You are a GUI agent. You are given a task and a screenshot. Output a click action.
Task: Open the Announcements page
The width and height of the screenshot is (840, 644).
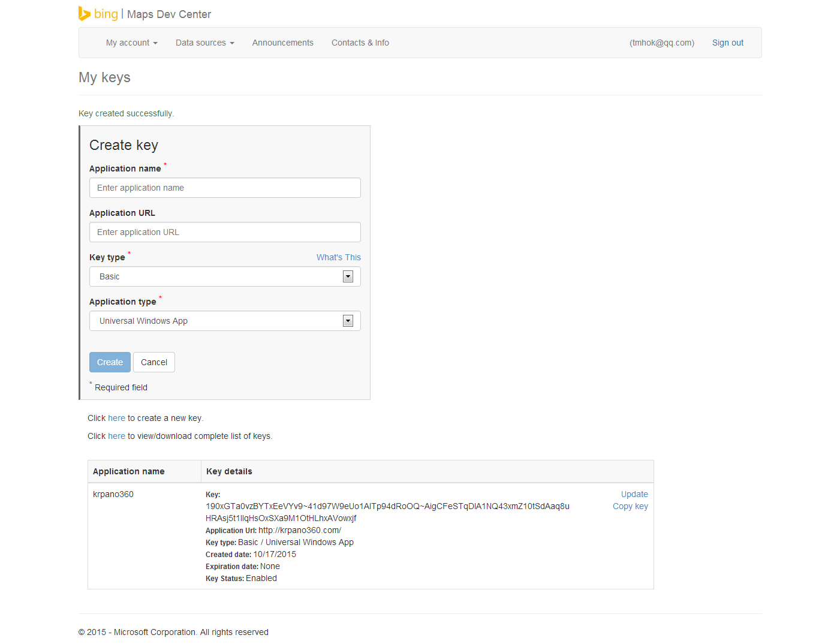tap(282, 43)
